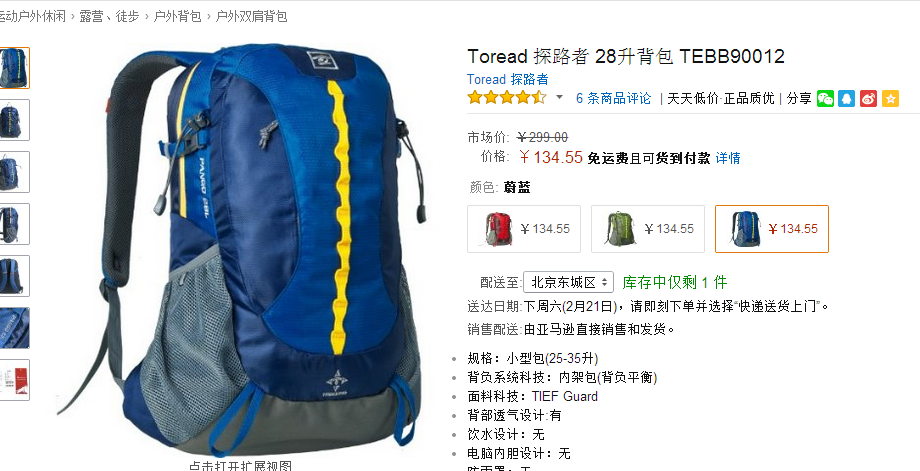Open the expanded view of main backpack image
The width and height of the screenshot is (920, 471).
pyautogui.click(x=241, y=466)
